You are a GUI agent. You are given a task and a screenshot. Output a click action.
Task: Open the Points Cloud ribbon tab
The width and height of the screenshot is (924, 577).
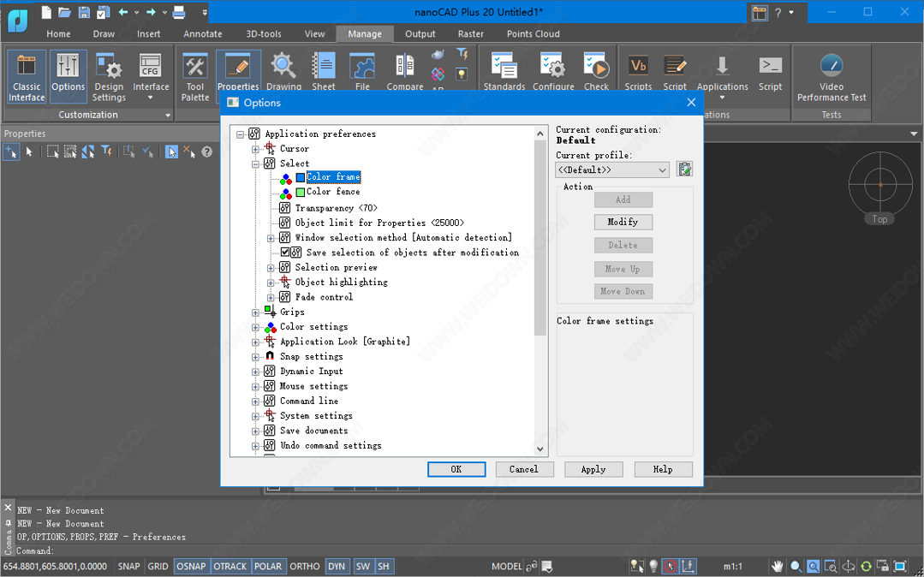coord(534,33)
